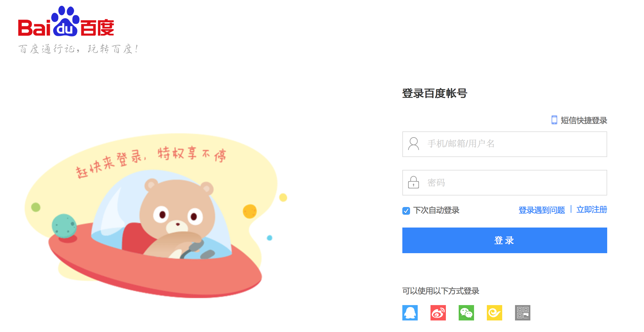This screenshot has height=332, width=644.
Task: Open QR code login icon
Action: tap(523, 313)
